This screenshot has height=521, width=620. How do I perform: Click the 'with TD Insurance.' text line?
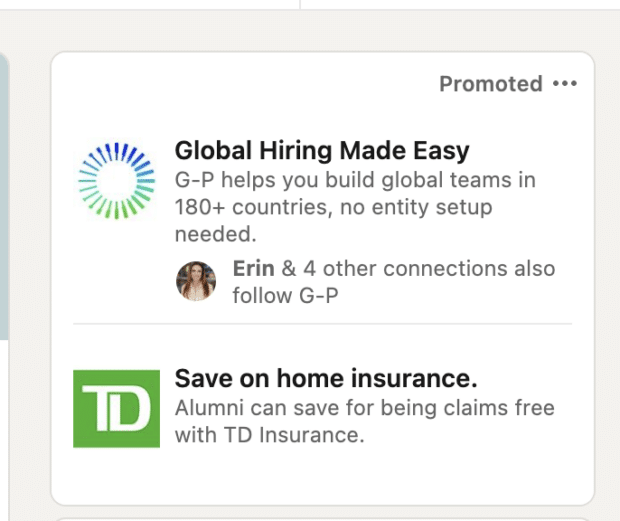pyautogui.click(x=269, y=435)
